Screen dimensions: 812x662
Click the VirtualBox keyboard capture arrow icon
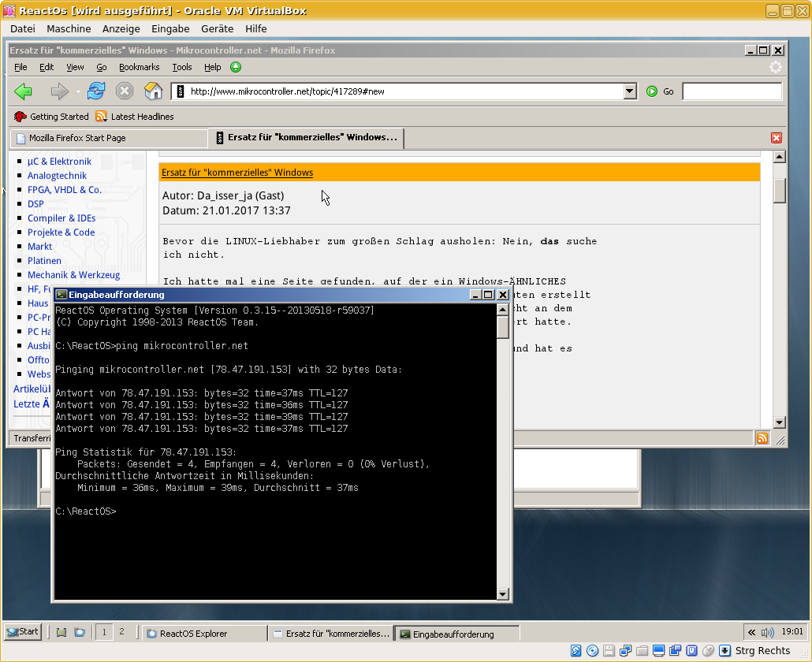[x=725, y=651]
